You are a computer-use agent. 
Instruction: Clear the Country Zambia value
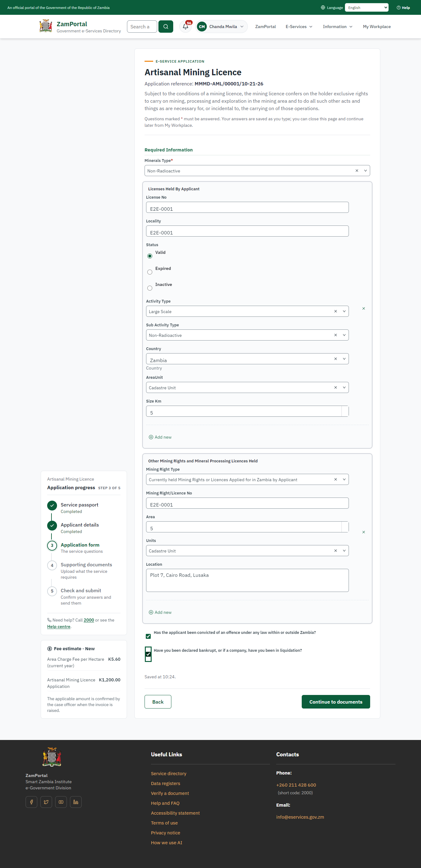tap(335, 359)
